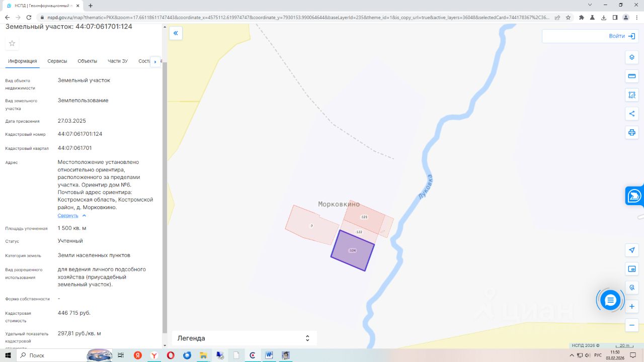
Task: Open Task View on the taskbar
Action: pyautogui.click(x=121, y=355)
